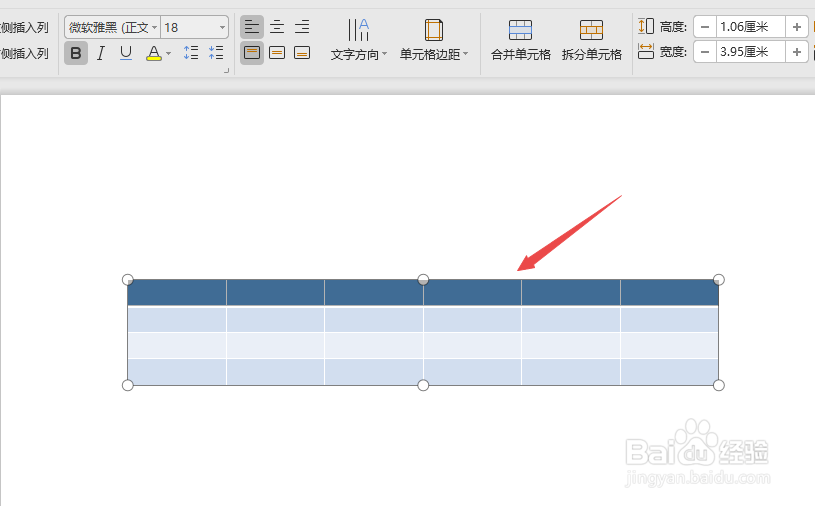The width and height of the screenshot is (815, 506).
Task: Open paragraph settings launcher corner icon
Action: tap(226, 71)
